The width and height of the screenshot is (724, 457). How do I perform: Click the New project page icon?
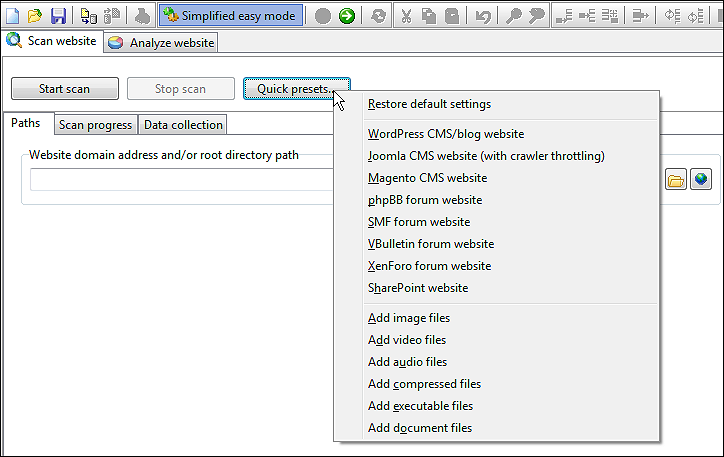click(12, 16)
